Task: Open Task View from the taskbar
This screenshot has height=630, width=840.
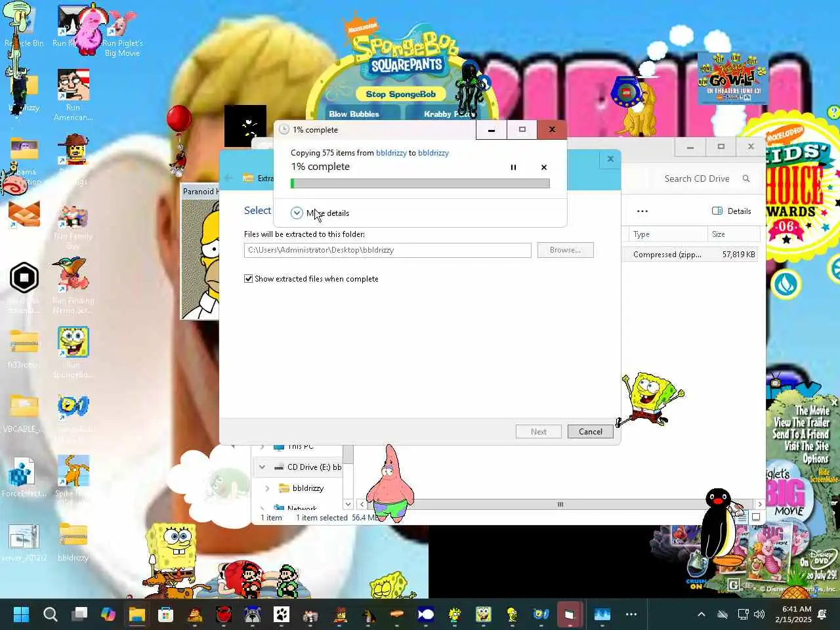Action: [79, 614]
